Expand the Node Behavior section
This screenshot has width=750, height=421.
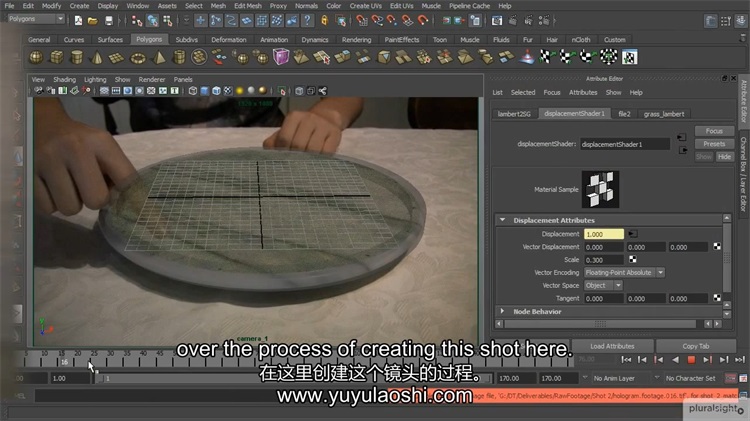[x=502, y=311]
